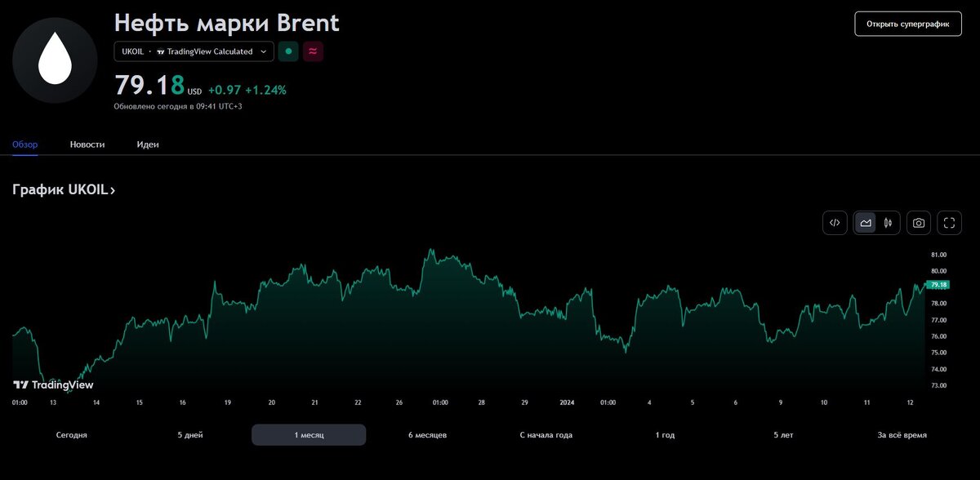Switch to the Новости tab
This screenshot has width=980, height=480.
(87, 144)
